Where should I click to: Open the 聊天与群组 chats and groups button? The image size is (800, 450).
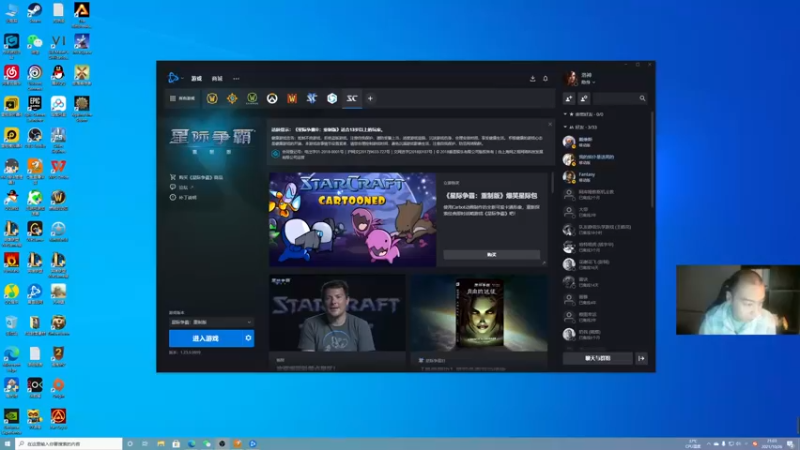597,358
